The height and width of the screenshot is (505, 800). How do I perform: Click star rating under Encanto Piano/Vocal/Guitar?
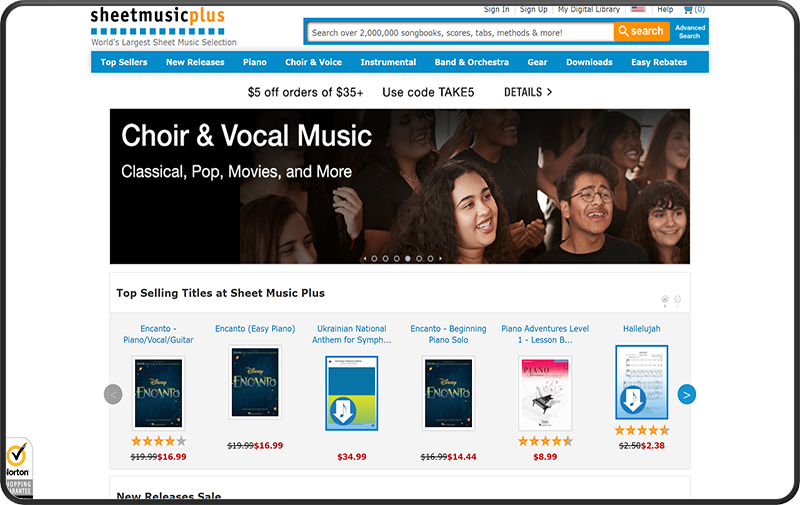tap(158, 441)
